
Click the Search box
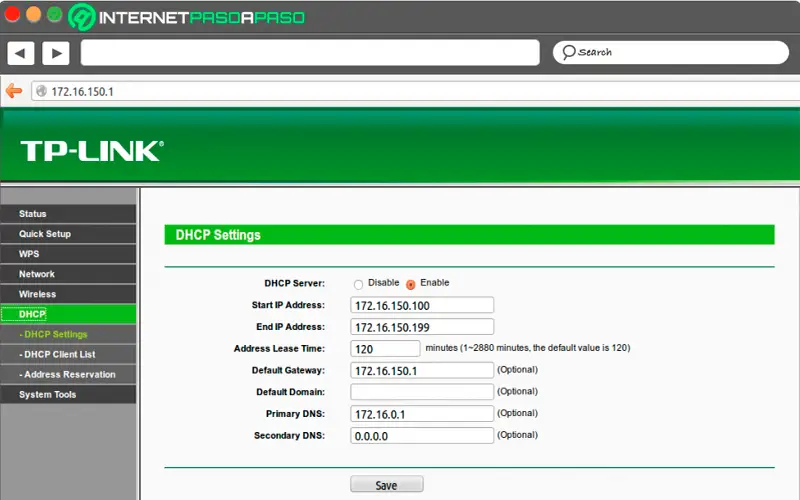coord(670,53)
